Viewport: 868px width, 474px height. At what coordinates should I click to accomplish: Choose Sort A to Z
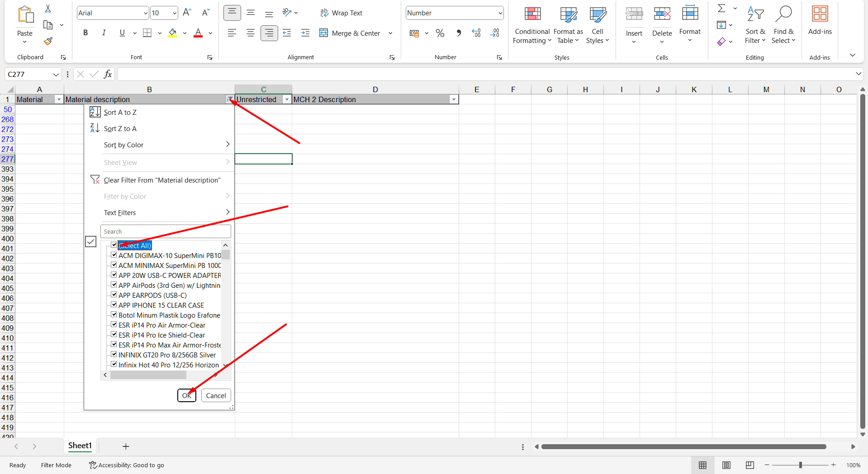[120, 113]
